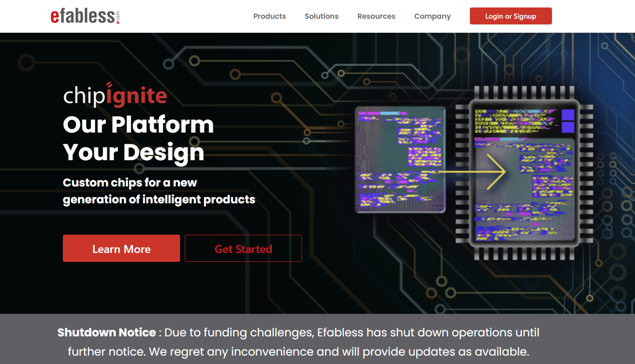This screenshot has width=635, height=364.
Task: Click the Login or Signup button
Action: click(x=511, y=16)
